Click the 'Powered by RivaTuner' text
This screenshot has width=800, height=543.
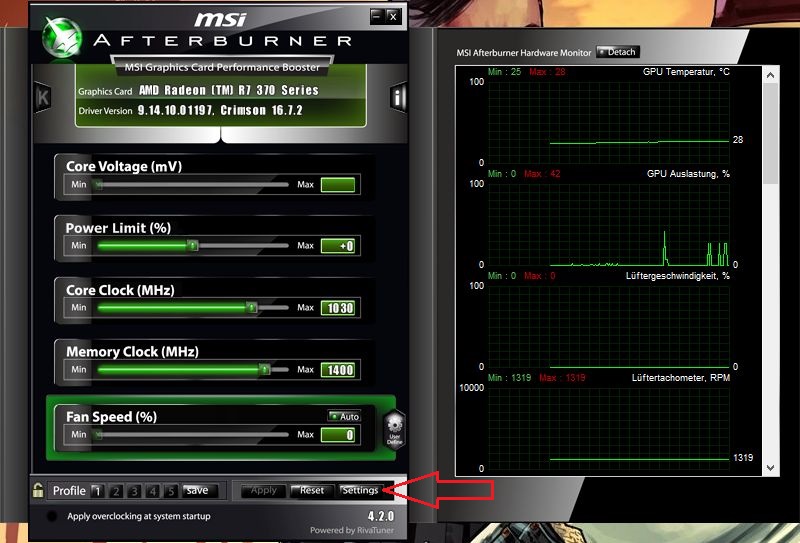click(352, 530)
